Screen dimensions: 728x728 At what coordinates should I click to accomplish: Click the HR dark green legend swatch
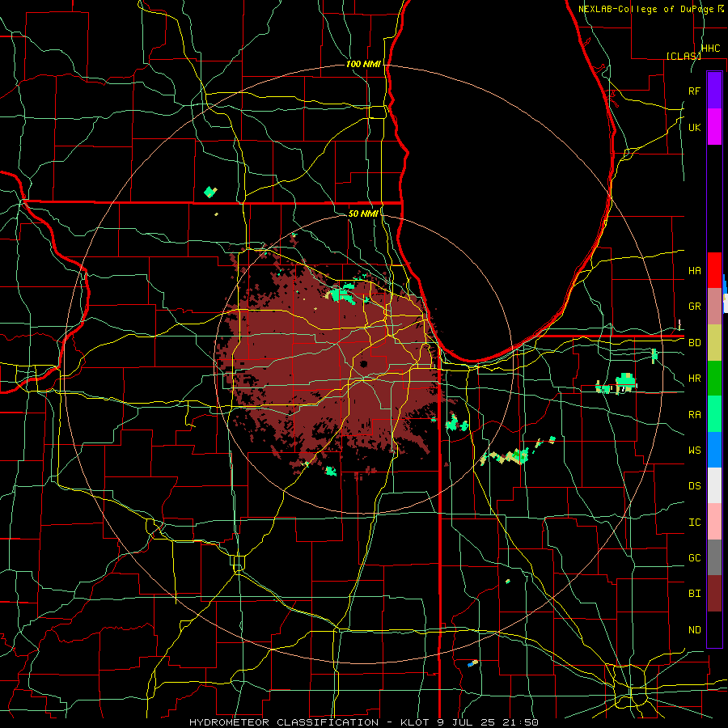pyautogui.click(x=714, y=379)
